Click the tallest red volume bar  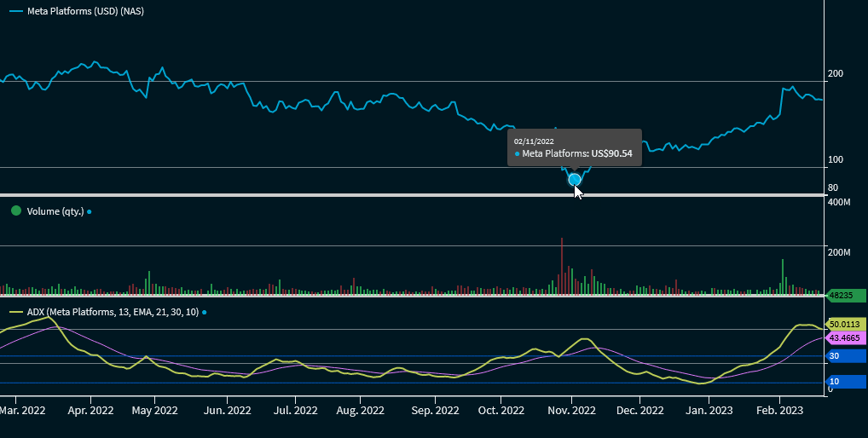point(562,266)
